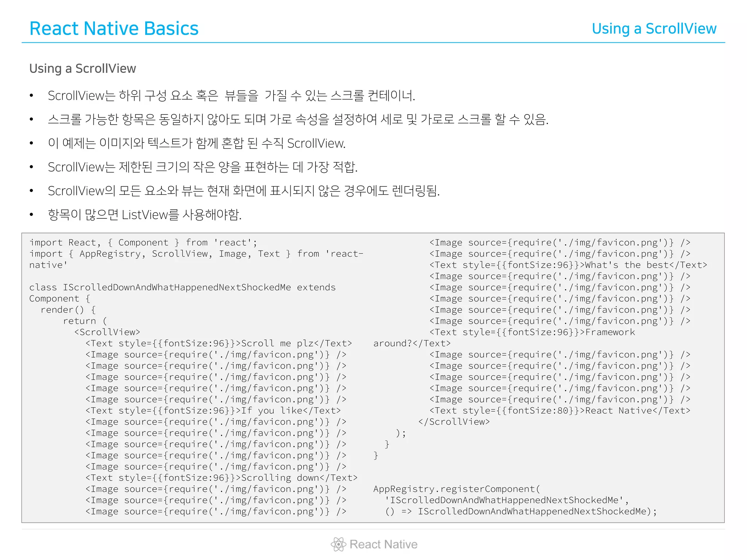Click the Text line 'Scrolling down'
The height and width of the screenshot is (560, 747).
[221, 478]
